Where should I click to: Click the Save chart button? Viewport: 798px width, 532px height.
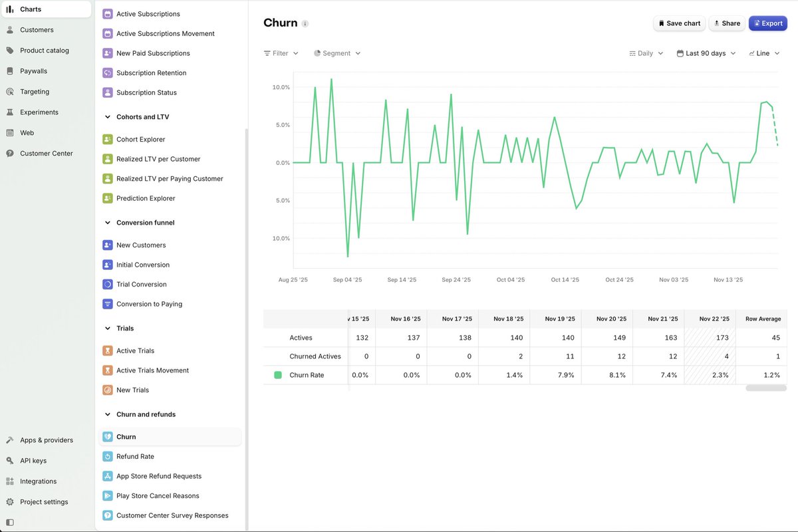click(x=679, y=23)
